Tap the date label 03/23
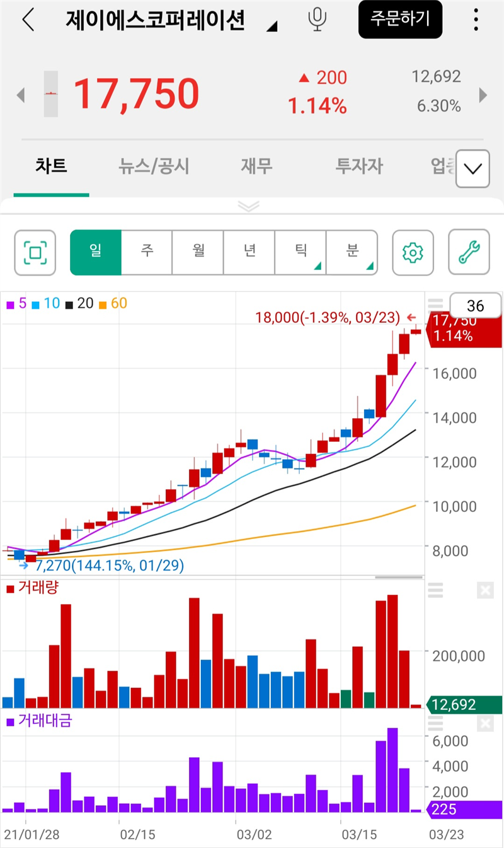 coord(447,835)
